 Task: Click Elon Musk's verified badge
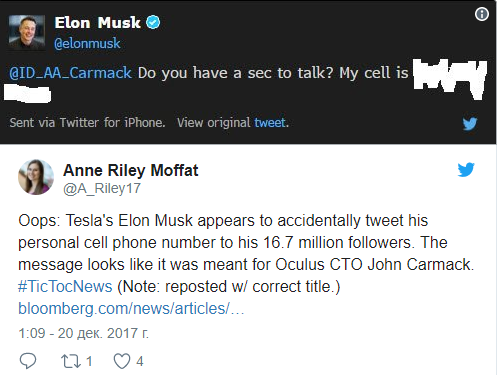[x=153, y=22]
